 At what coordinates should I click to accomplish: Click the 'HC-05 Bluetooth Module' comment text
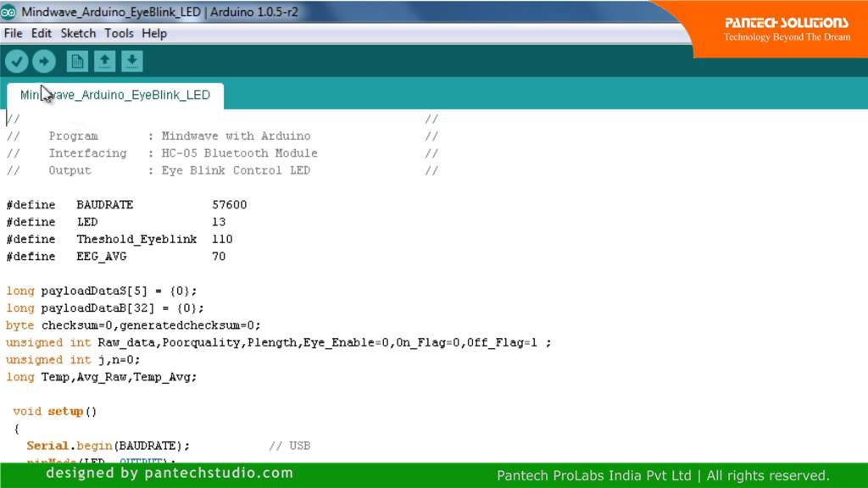point(239,153)
